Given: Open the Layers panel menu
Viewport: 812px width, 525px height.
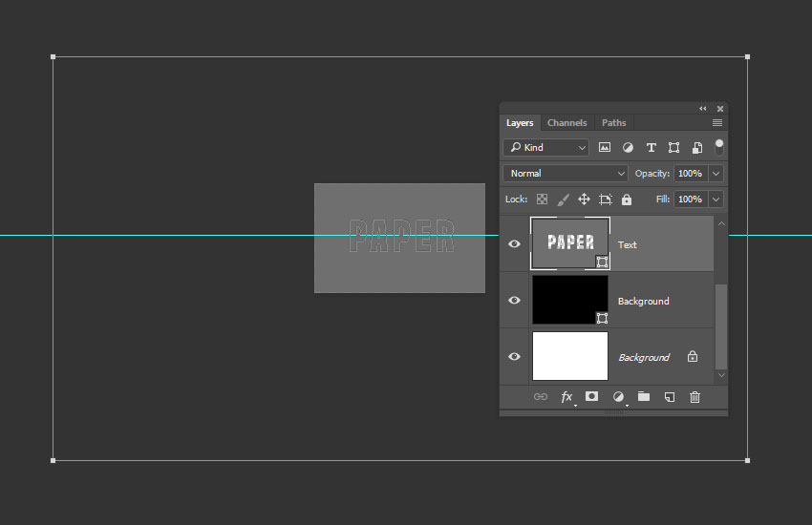Looking at the screenshot, I should [x=717, y=122].
